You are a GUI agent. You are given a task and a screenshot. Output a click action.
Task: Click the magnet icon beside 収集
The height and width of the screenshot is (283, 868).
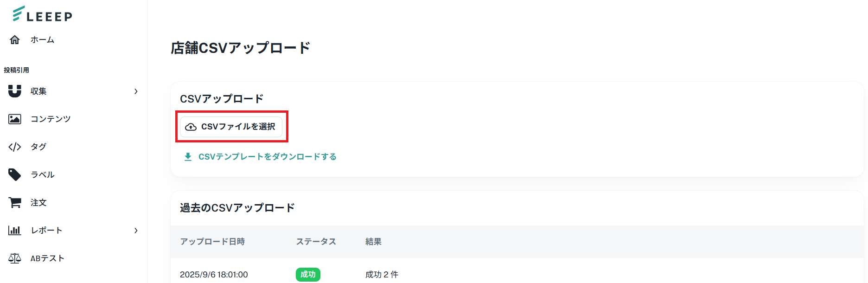point(15,91)
